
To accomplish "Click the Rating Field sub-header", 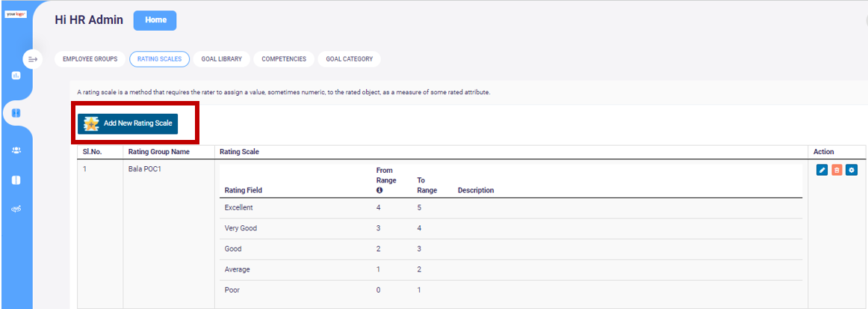I will pyautogui.click(x=243, y=190).
